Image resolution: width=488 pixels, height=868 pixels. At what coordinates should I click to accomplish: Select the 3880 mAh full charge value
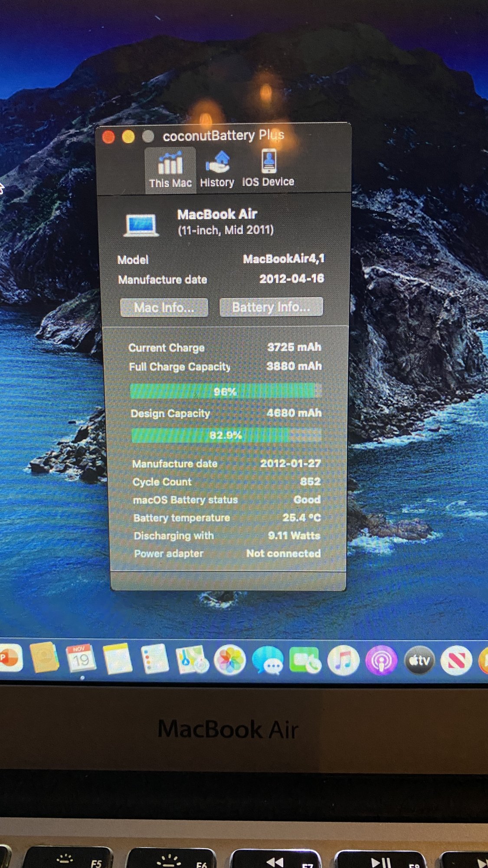[294, 366]
